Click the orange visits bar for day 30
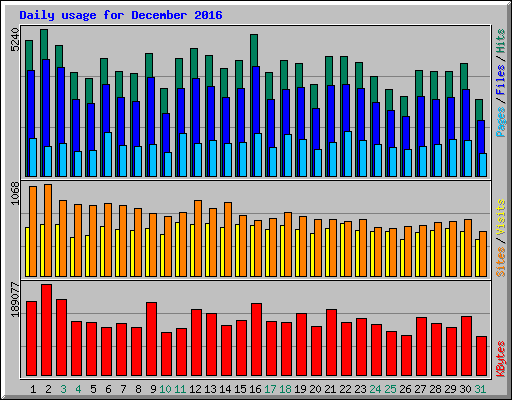This screenshot has height=400, width=512. (468, 248)
